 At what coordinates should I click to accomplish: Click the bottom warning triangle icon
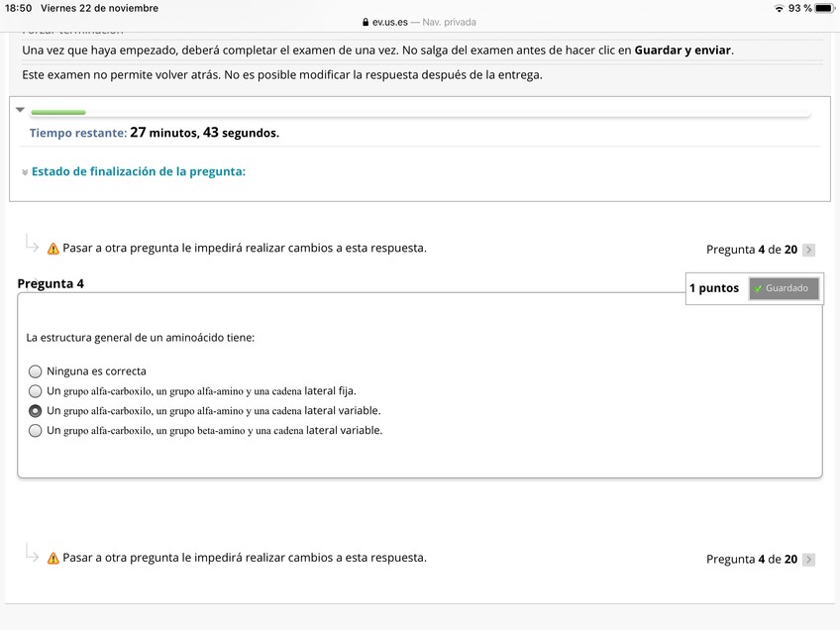click(53, 559)
